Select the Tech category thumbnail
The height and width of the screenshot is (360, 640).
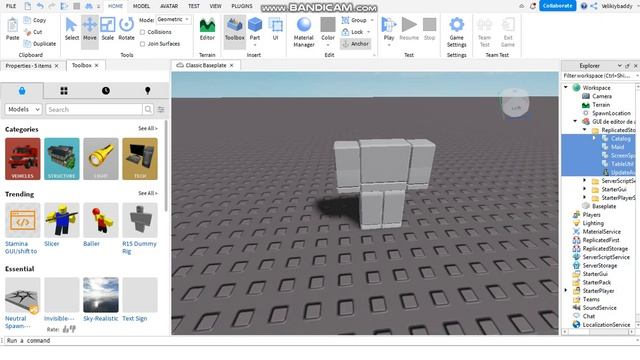point(140,159)
